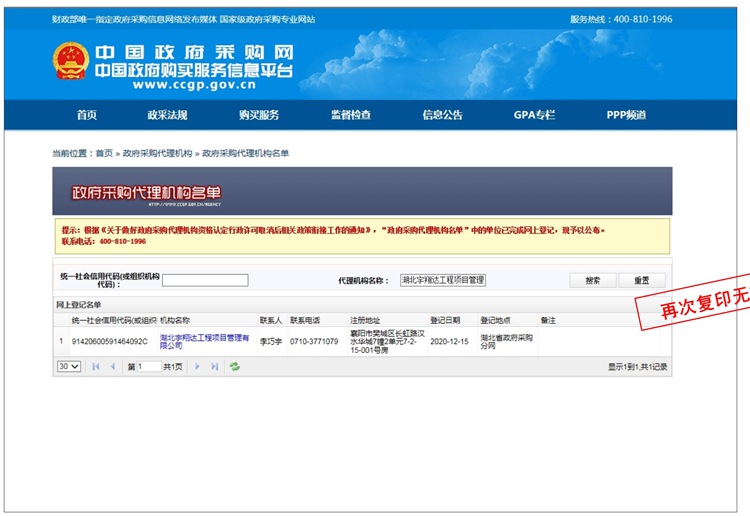Viewport: 750px width, 516px height.
Task: Open agency link 湖北宇翔达工程项目管理有限公司
Action: [204, 341]
